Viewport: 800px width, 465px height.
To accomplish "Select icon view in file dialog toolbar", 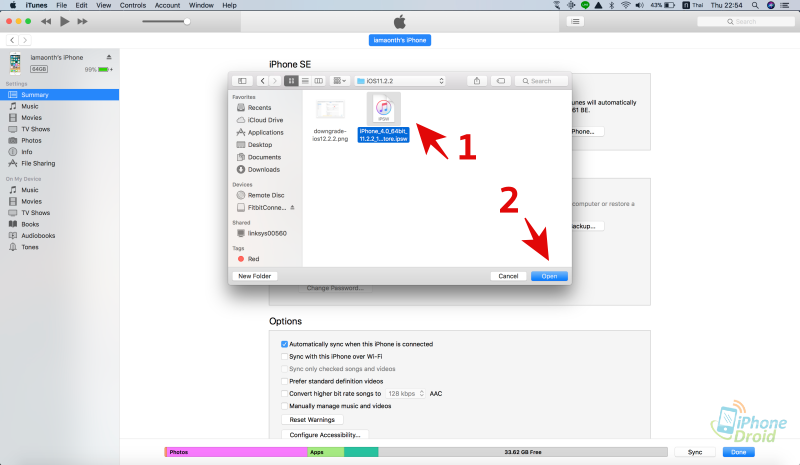I will click(x=291, y=80).
